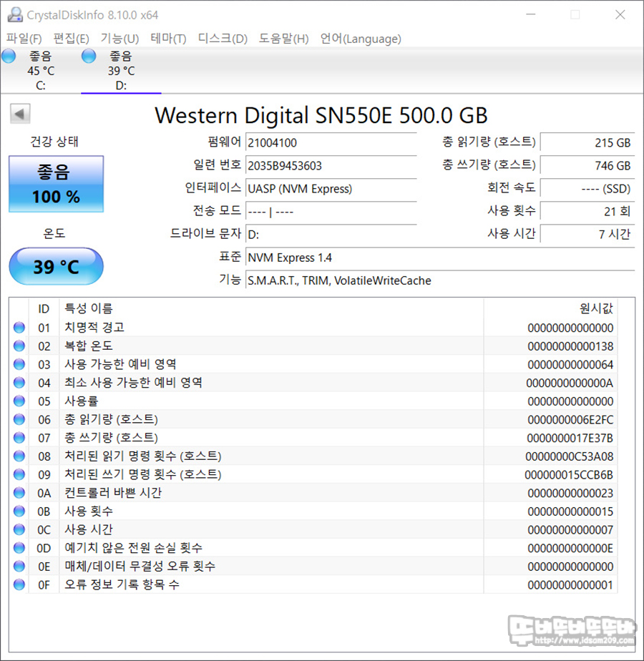Click the power on hours value 7 시간

(x=587, y=235)
